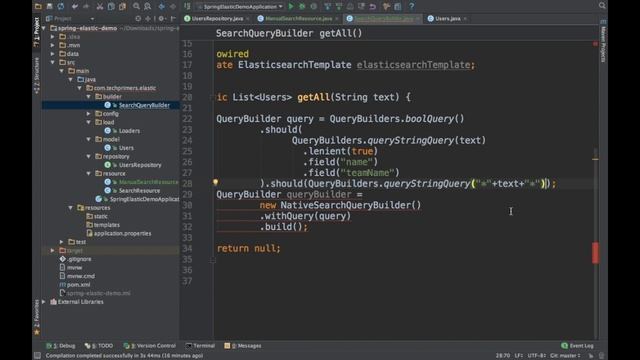Screen dimensions: 640x360
Task: Switch to the UsersRepository.java tab
Action: click(x=217, y=18)
